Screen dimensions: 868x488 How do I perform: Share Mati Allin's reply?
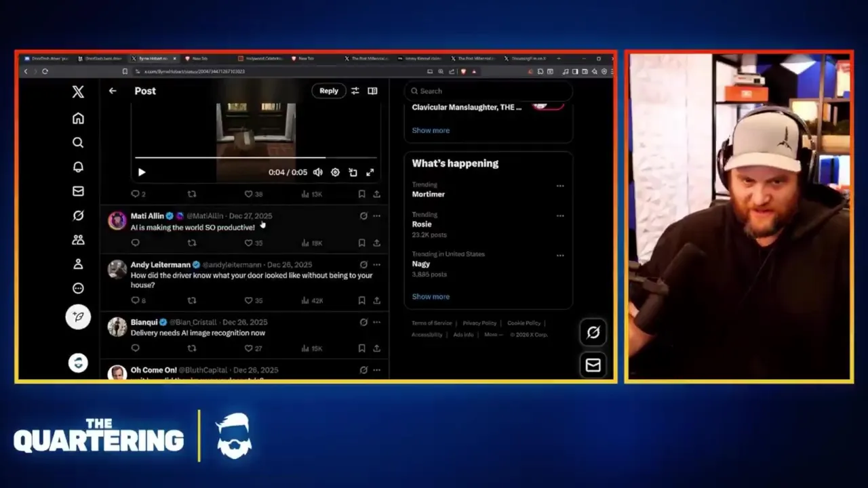pyautogui.click(x=376, y=243)
